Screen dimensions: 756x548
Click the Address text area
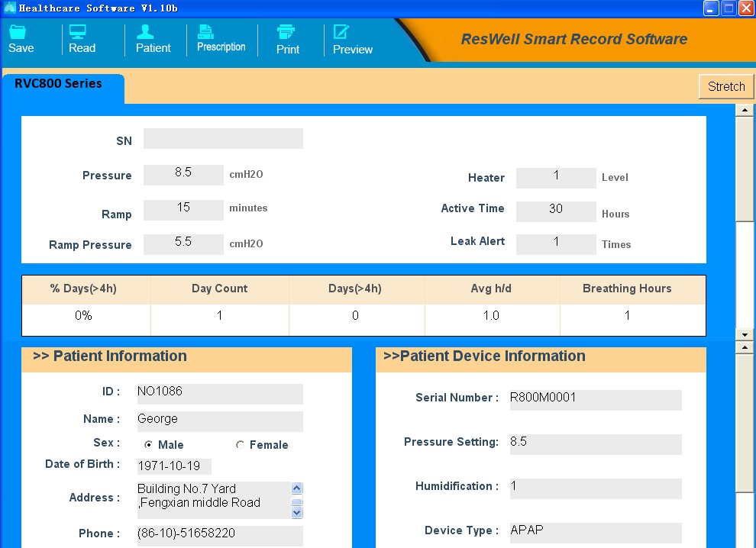[215, 500]
